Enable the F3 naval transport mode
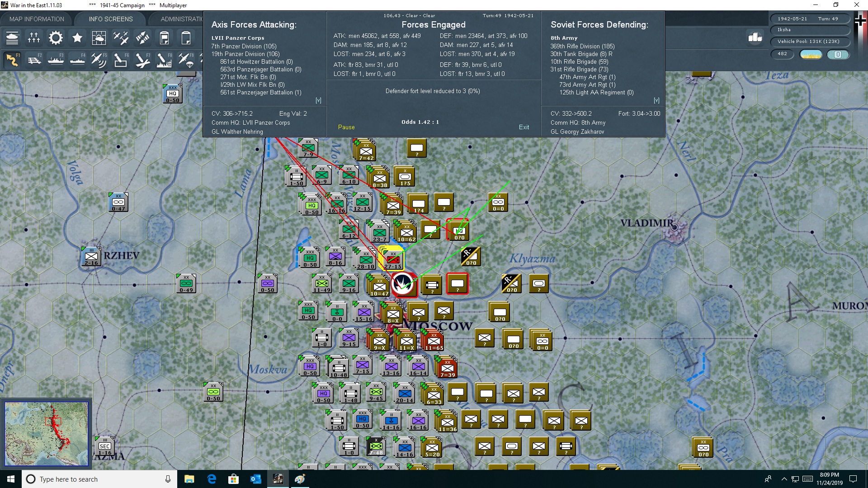Screen dimensions: 868x488 pos(56,60)
